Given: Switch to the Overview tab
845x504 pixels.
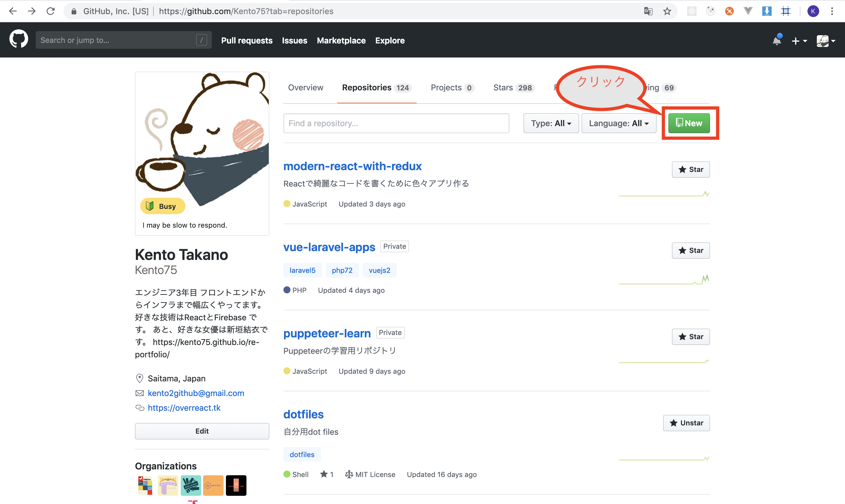Looking at the screenshot, I should (305, 88).
